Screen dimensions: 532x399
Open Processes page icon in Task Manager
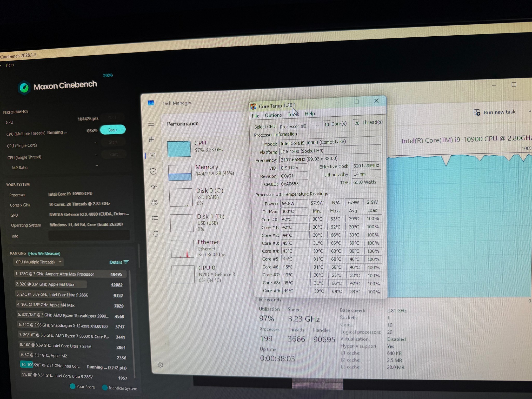point(152,139)
